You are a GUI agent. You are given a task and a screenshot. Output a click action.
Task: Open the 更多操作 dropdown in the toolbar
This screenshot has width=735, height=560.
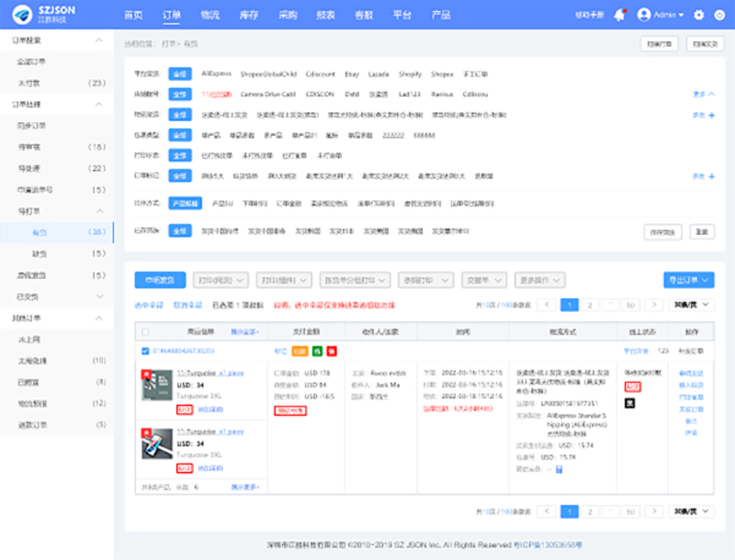540,280
